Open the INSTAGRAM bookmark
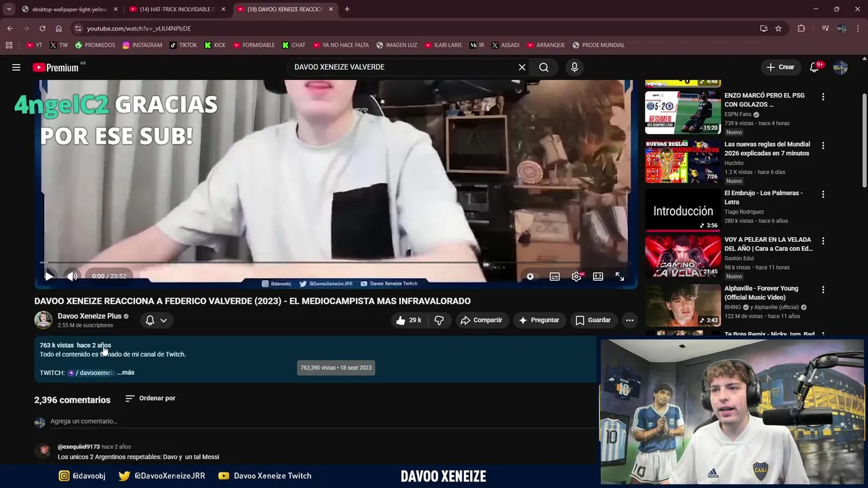 click(x=142, y=45)
